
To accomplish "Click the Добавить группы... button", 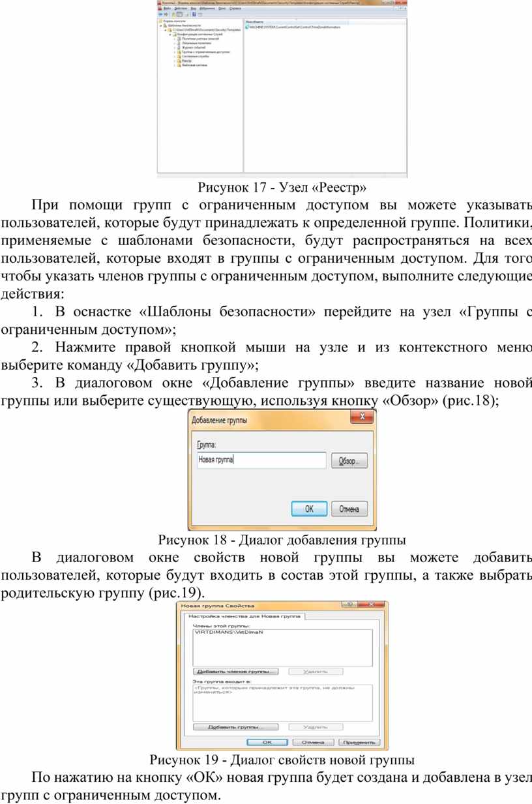I will point(236,726).
